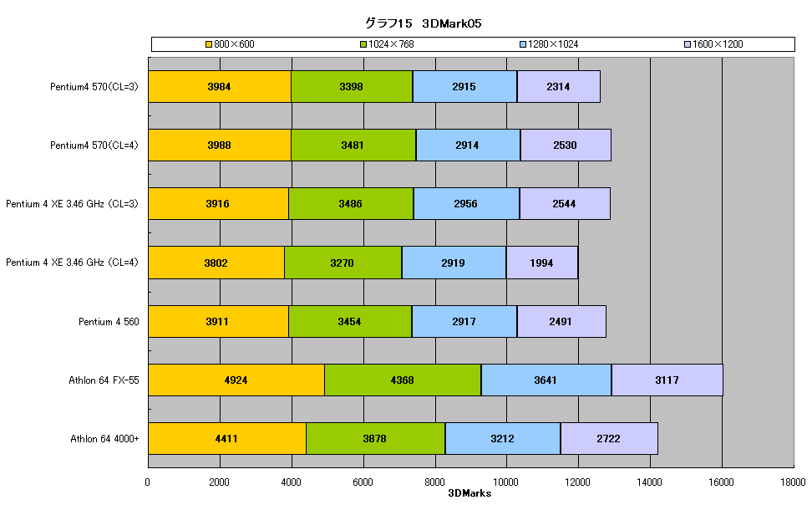Click the 10000 axis tick label

505,482
